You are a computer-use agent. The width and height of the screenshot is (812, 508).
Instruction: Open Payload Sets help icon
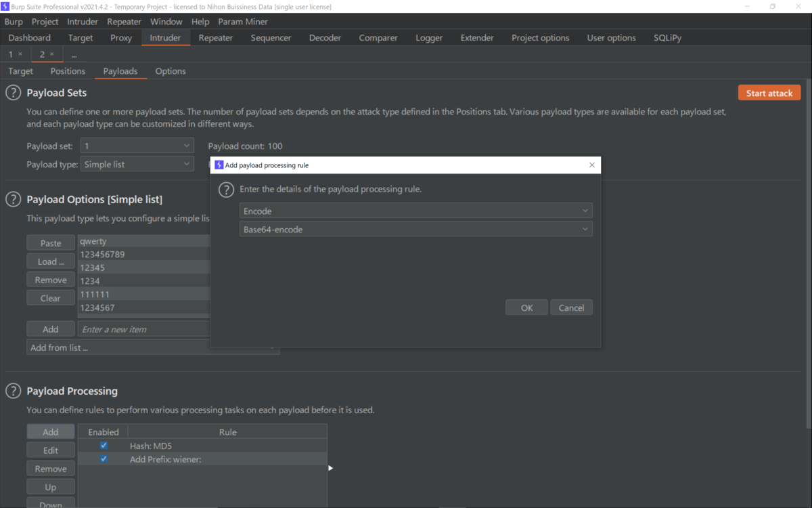[13, 93]
